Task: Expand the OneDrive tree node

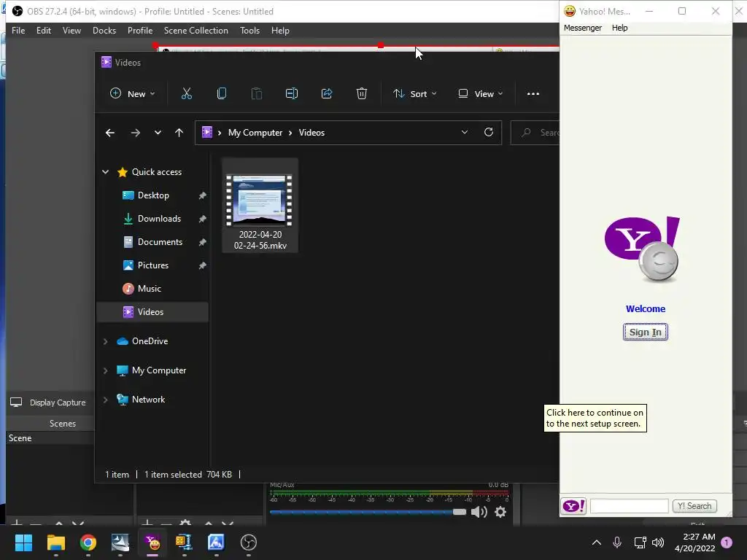Action: pyautogui.click(x=105, y=341)
